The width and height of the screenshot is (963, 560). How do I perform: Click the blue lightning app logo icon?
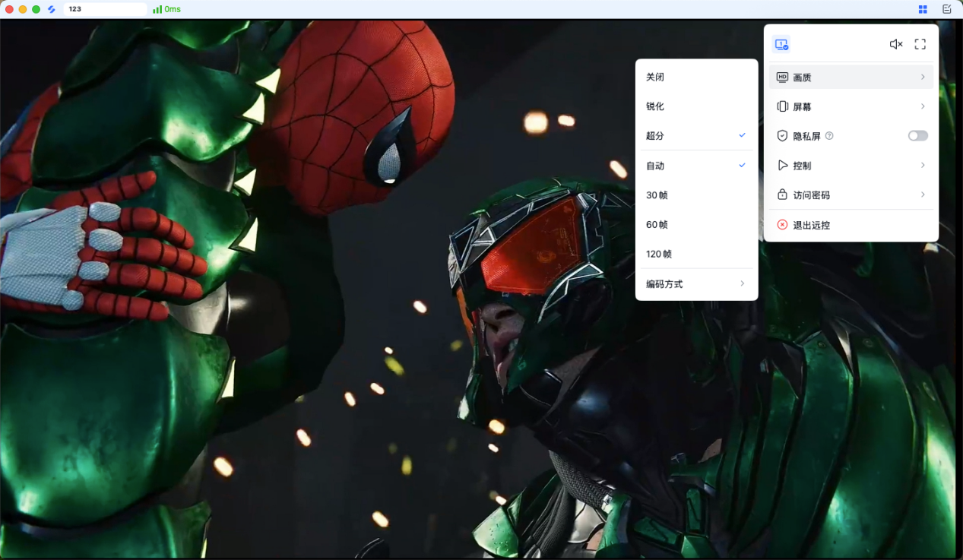[x=52, y=9]
